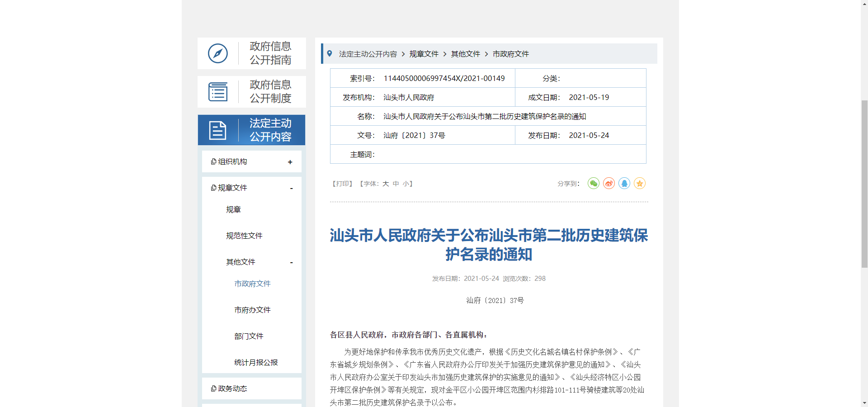The image size is (868, 407).
Task: Go to 法定主动公开内容 breadcrumb link
Action: [x=368, y=54]
